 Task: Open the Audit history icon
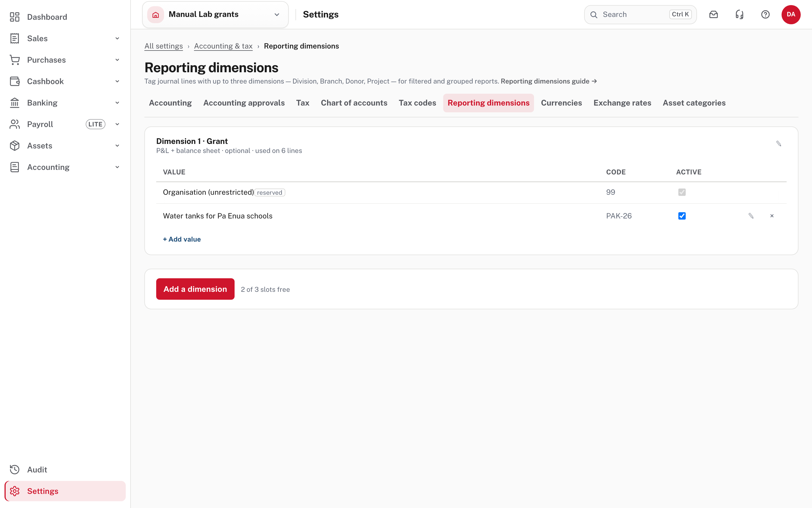click(x=14, y=469)
